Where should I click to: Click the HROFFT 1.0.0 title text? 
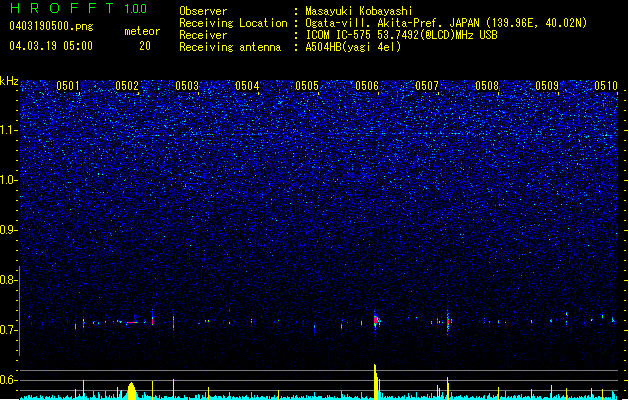coord(79,8)
